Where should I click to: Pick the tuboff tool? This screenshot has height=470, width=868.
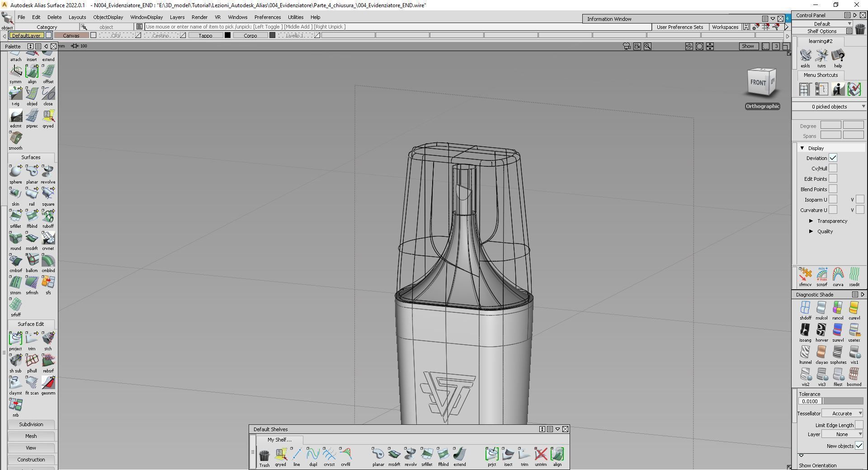click(x=48, y=216)
